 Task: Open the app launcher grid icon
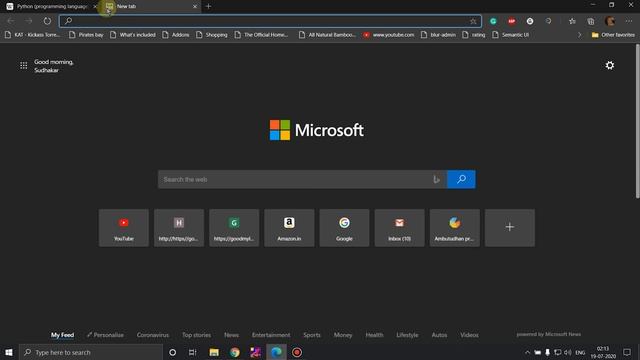click(24, 65)
